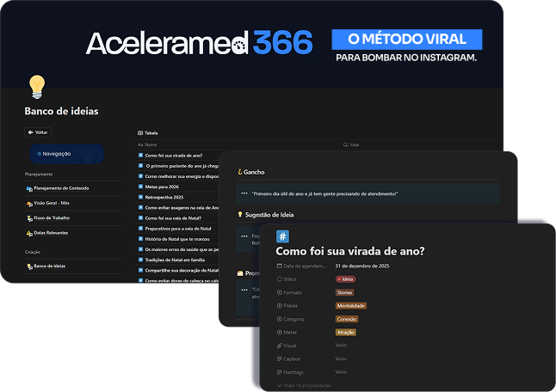Click the ellipsis icon in the bottom callout
This screenshot has width=556, height=392.
(244, 290)
